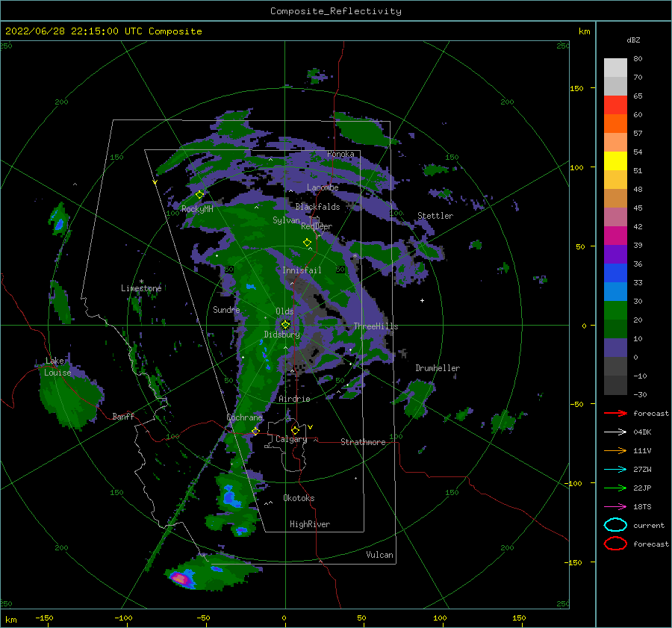Click the intense magenta storm cell at bottom-left

click(181, 579)
